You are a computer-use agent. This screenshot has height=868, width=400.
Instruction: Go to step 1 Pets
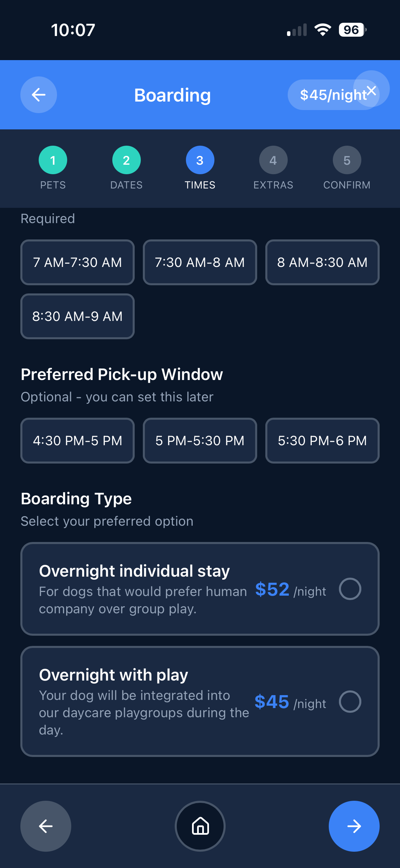pos(53,160)
